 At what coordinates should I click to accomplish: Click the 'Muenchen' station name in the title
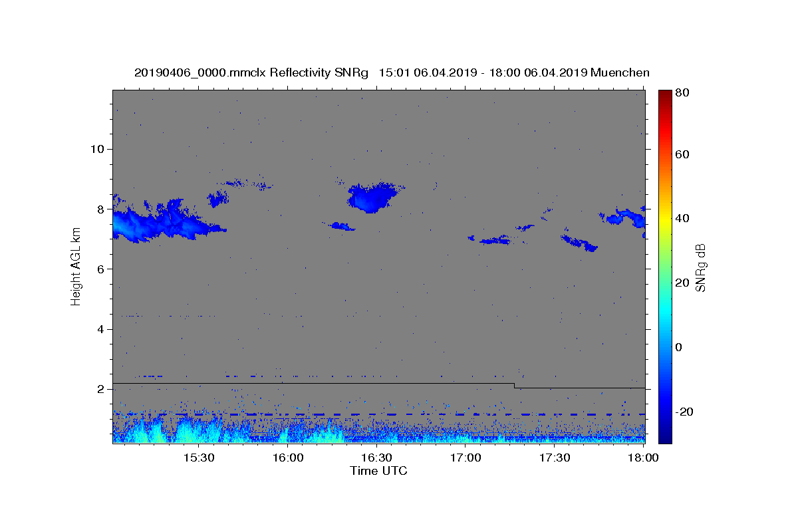pyautogui.click(x=620, y=72)
